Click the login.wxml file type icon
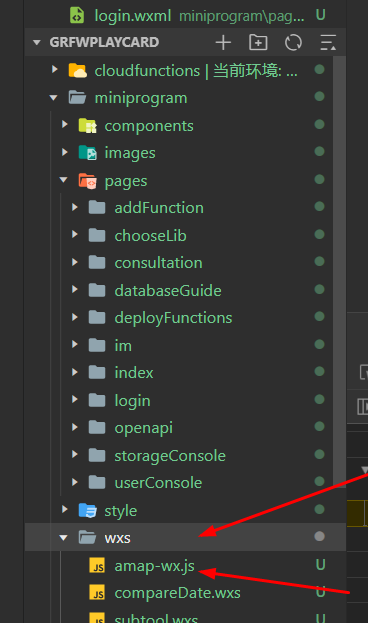The width and height of the screenshot is (368, 623). click(x=77, y=15)
